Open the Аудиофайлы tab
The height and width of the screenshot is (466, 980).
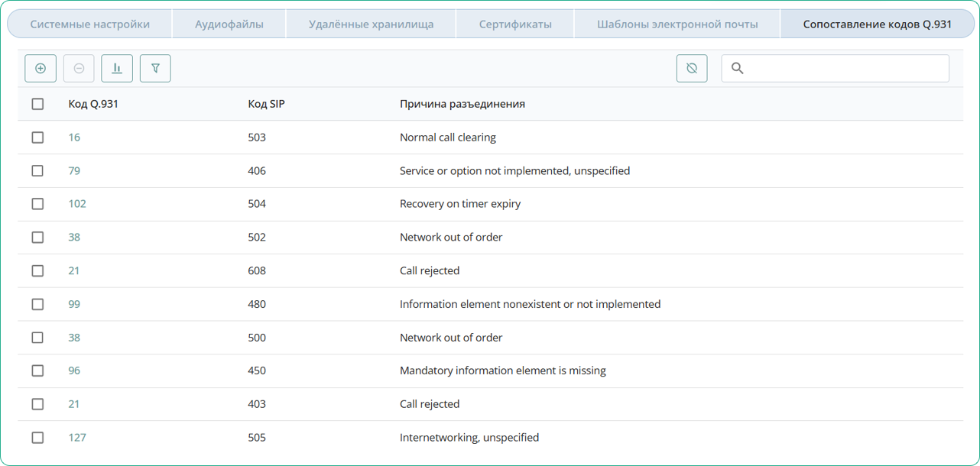(229, 24)
